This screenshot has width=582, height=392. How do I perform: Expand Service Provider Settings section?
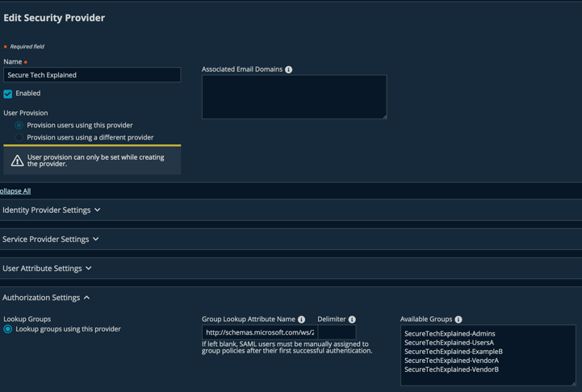tap(51, 240)
